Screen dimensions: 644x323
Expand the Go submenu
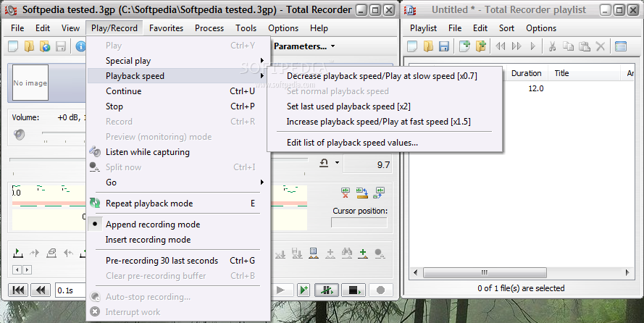(179, 183)
